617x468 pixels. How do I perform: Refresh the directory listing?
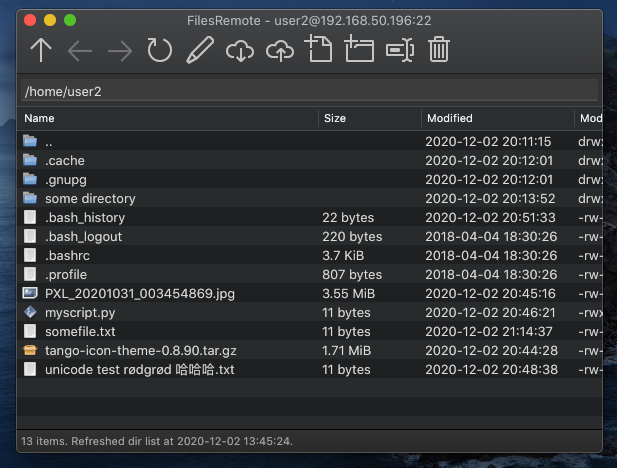pos(160,50)
